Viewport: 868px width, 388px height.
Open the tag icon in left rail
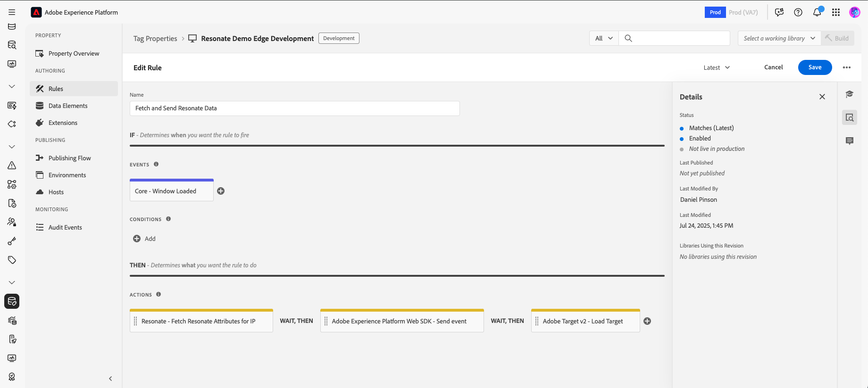click(x=12, y=260)
